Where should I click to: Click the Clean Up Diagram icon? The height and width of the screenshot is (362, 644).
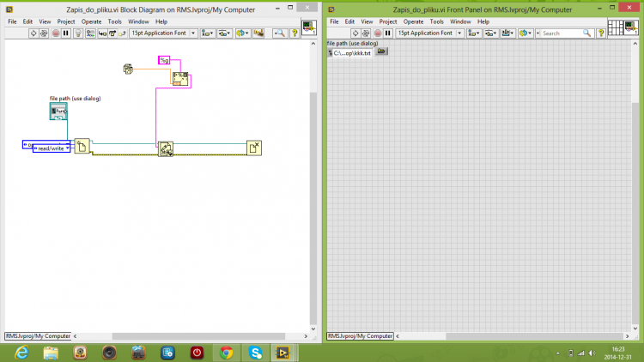click(258, 33)
